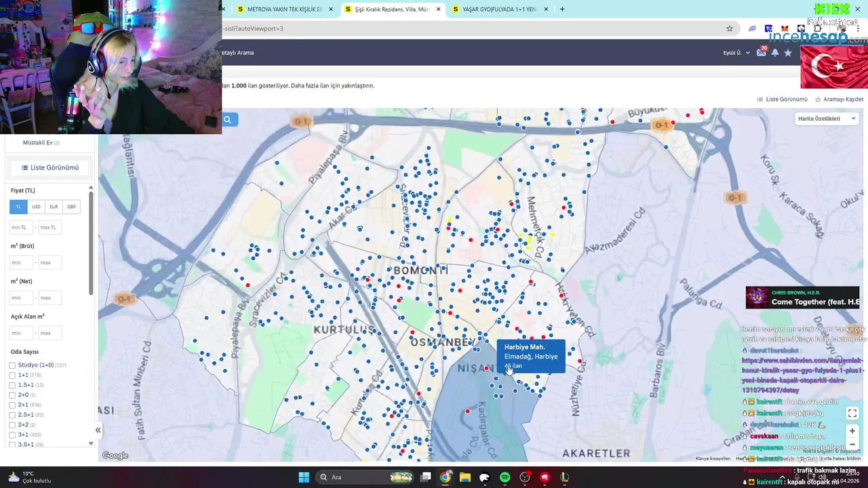The height and width of the screenshot is (488, 868).
Task: Click the max TL price field
Action: coord(50,227)
